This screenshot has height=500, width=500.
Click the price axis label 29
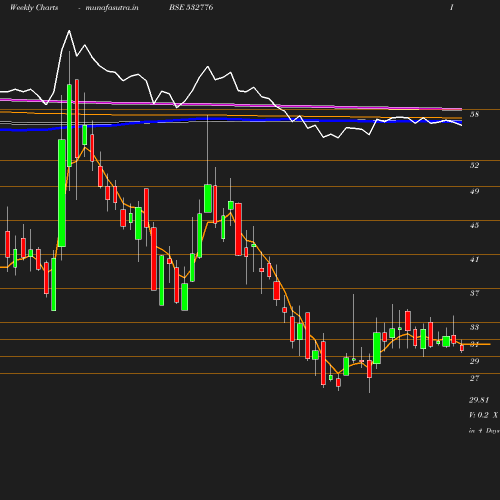tap(474, 361)
